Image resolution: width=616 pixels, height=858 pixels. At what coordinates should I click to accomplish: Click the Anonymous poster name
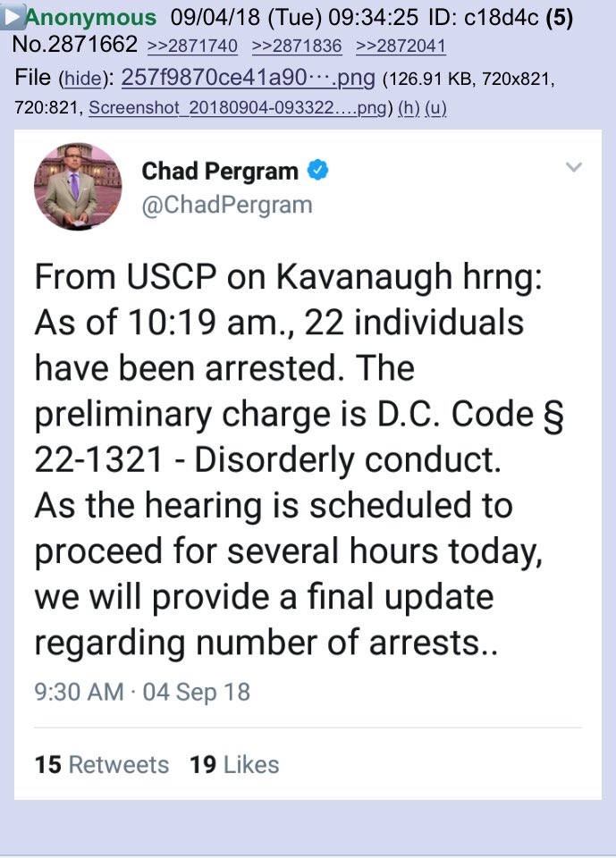(90, 18)
